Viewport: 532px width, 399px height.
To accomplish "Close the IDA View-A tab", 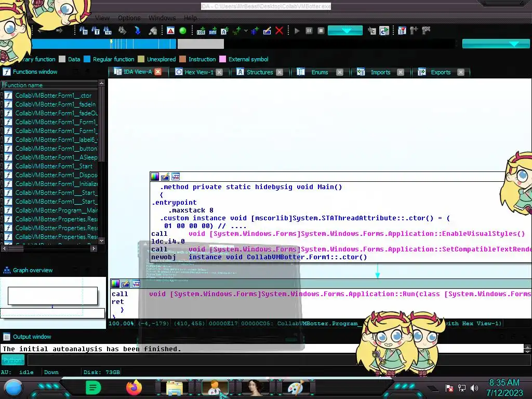I will [158, 72].
